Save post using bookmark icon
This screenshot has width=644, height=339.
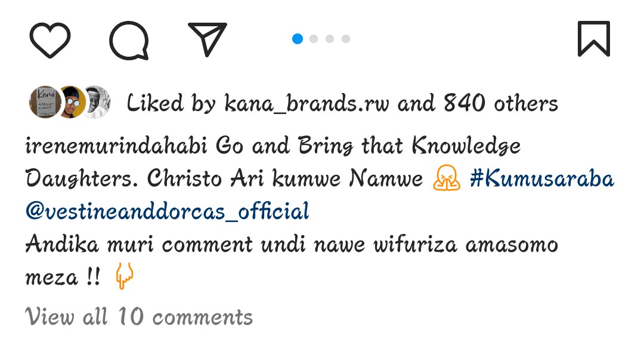click(x=593, y=39)
